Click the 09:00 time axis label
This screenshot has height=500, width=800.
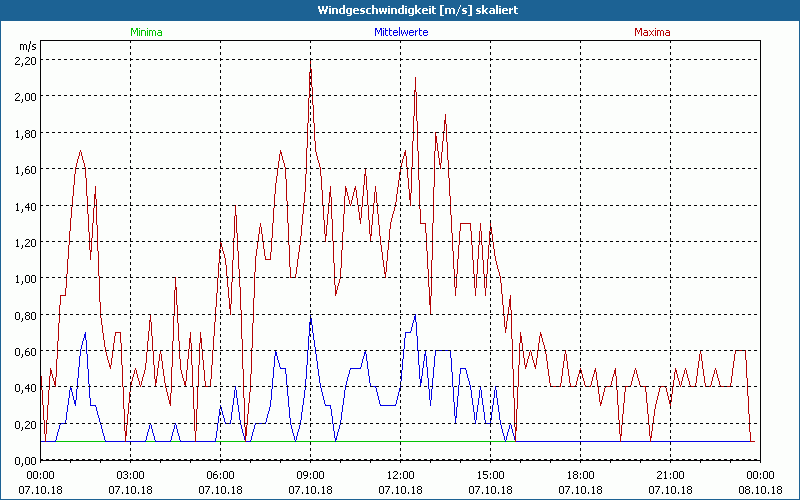(x=310, y=475)
